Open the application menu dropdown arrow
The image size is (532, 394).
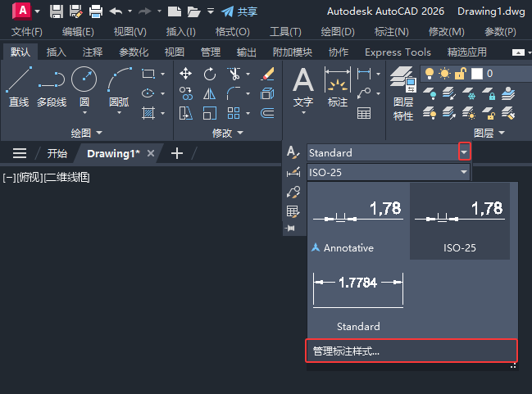click(38, 11)
